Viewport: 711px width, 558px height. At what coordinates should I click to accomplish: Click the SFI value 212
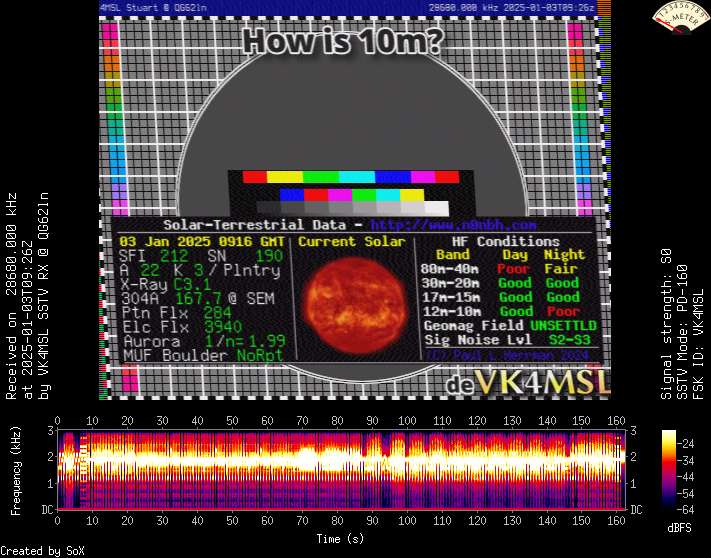[x=173, y=256]
